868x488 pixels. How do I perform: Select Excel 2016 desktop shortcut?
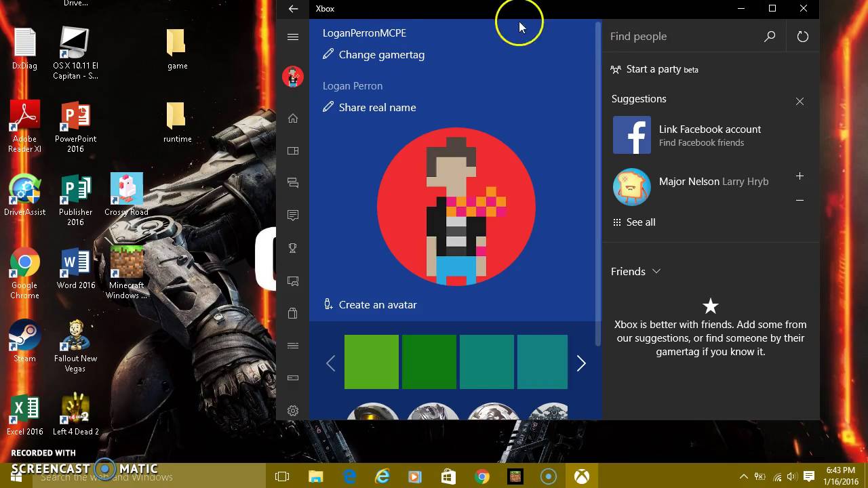pos(25,415)
